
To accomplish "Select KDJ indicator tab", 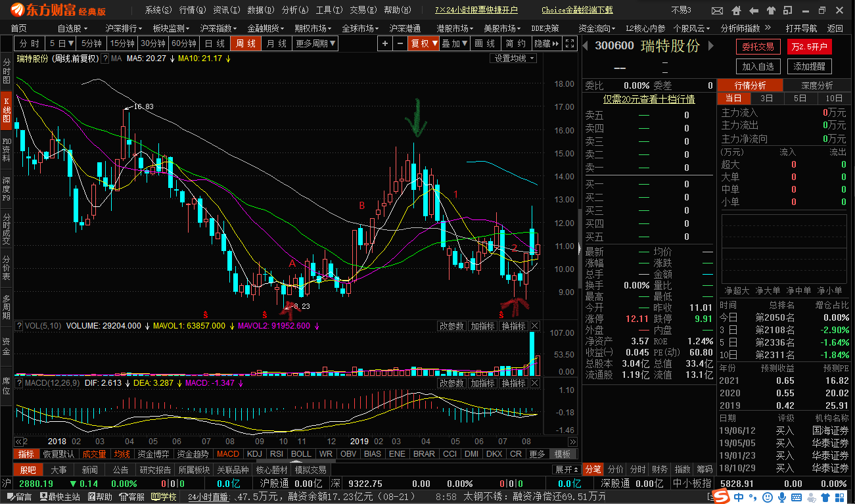I will (254, 454).
